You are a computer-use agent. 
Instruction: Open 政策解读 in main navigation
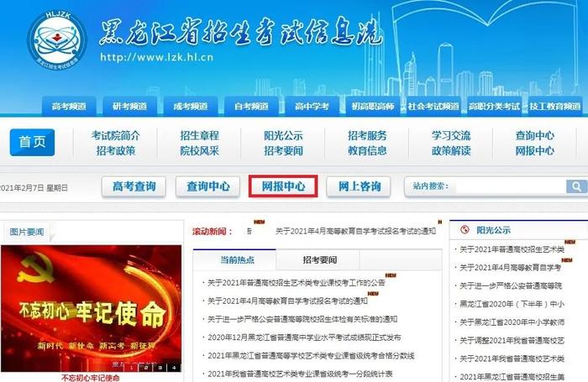(x=451, y=150)
